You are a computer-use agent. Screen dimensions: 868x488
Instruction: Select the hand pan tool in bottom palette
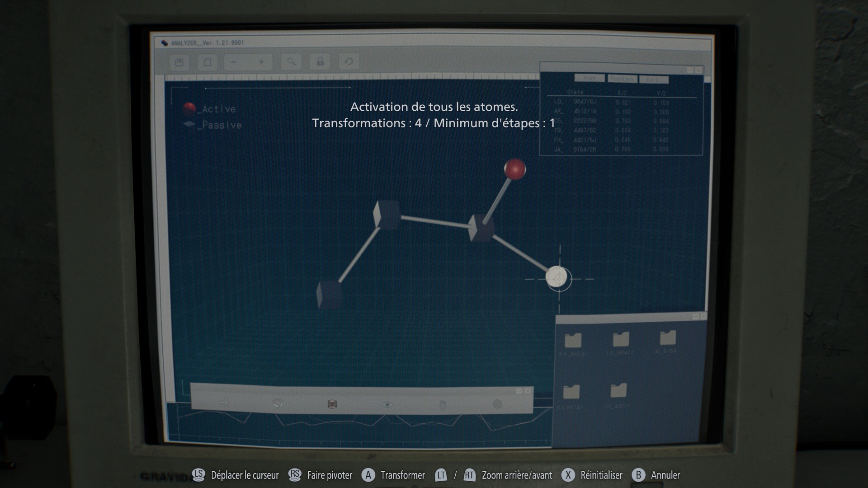coord(442,404)
